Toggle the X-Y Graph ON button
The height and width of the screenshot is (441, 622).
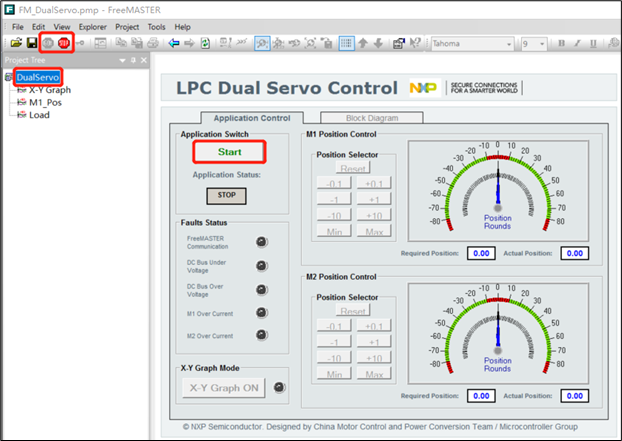(224, 388)
